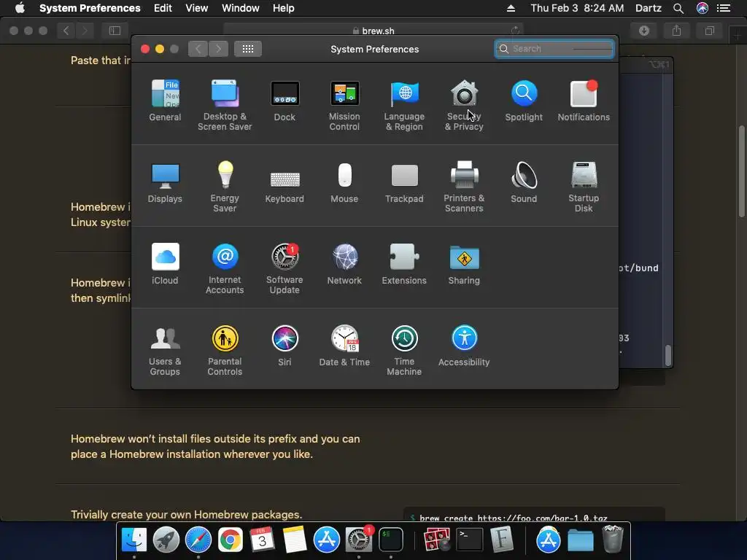This screenshot has width=747, height=560.
Task: Reload the brew.sh page in Safari
Action: click(x=515, y=31)
